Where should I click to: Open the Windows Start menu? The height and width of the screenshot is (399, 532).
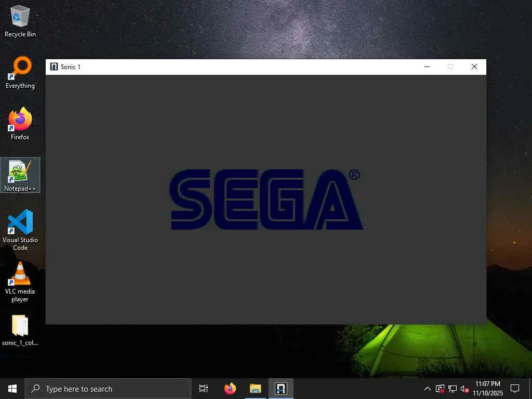pyautogui.click(x=12, y=389)
